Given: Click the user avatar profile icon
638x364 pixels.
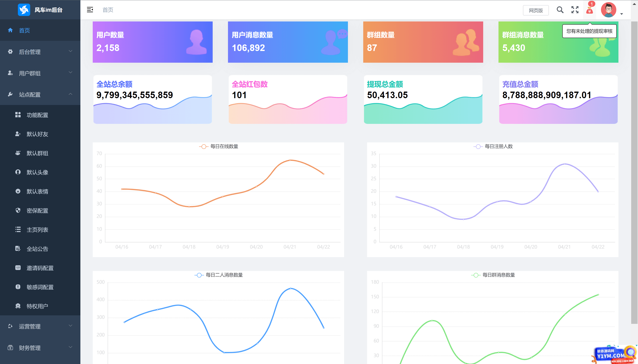Looking at the screenshot, I should (609, 10).
